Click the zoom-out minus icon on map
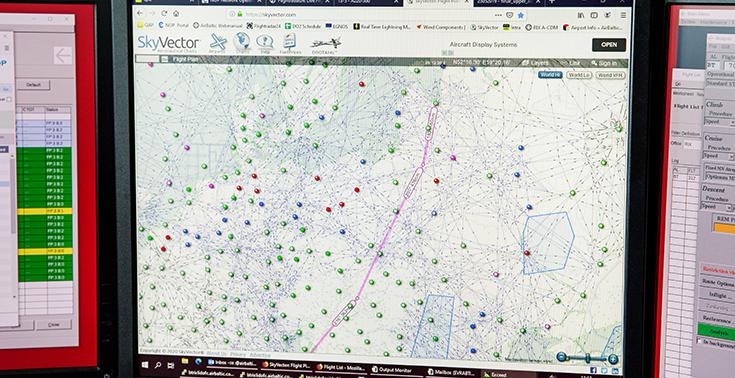Viewport: 735px width, 378px height. (x=562, y=357)
